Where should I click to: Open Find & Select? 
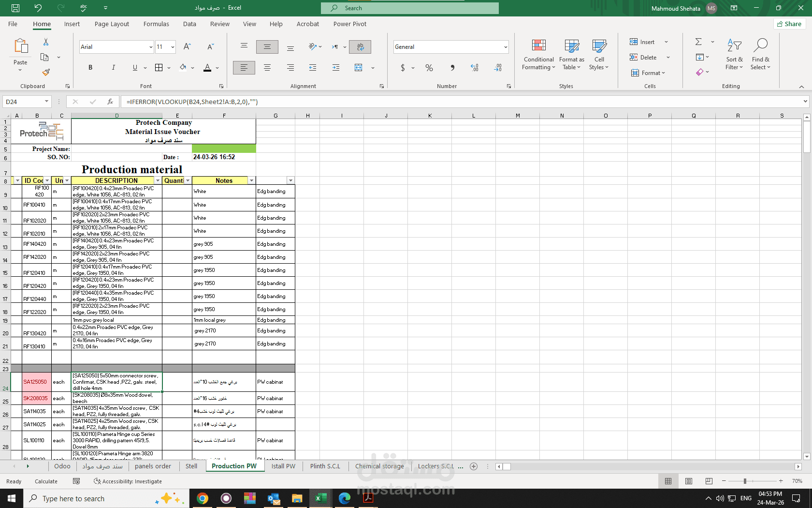tap(760, 55)
